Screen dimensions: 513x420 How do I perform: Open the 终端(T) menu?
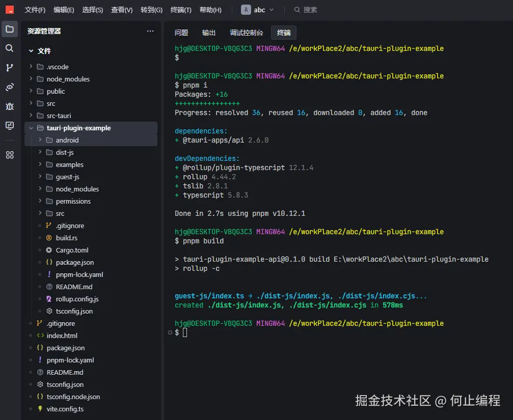coord(181,10)
